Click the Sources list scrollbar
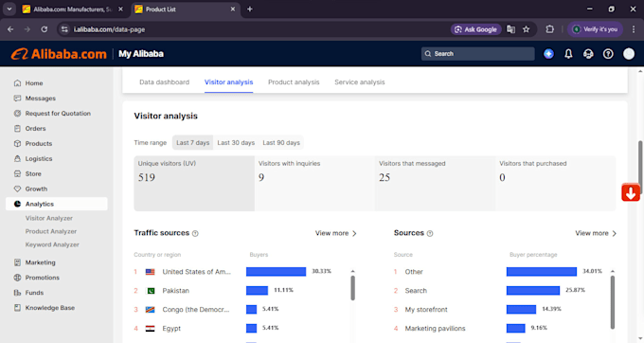This screenshot has width=644, height=343. click(613, 302)
